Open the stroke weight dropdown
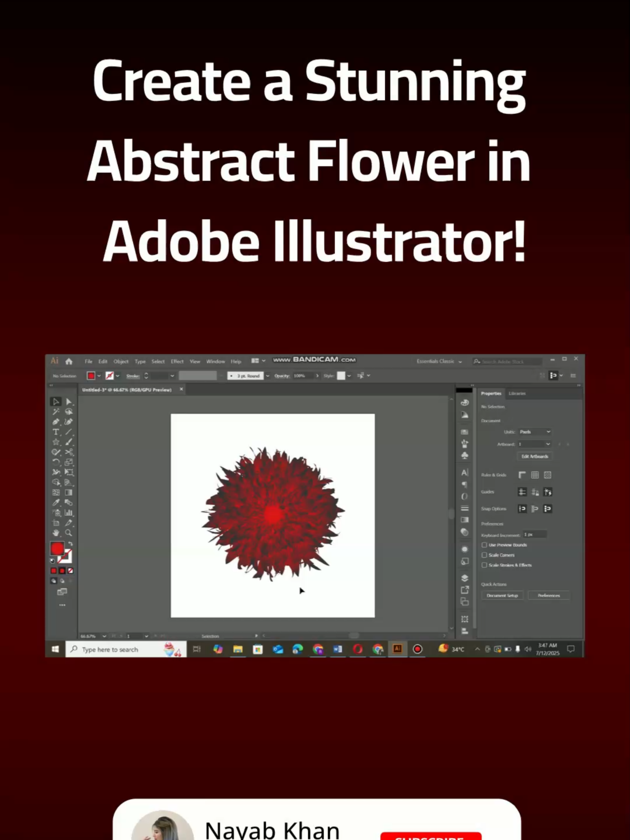The image size is (630, 840). [x=172, y=376]
